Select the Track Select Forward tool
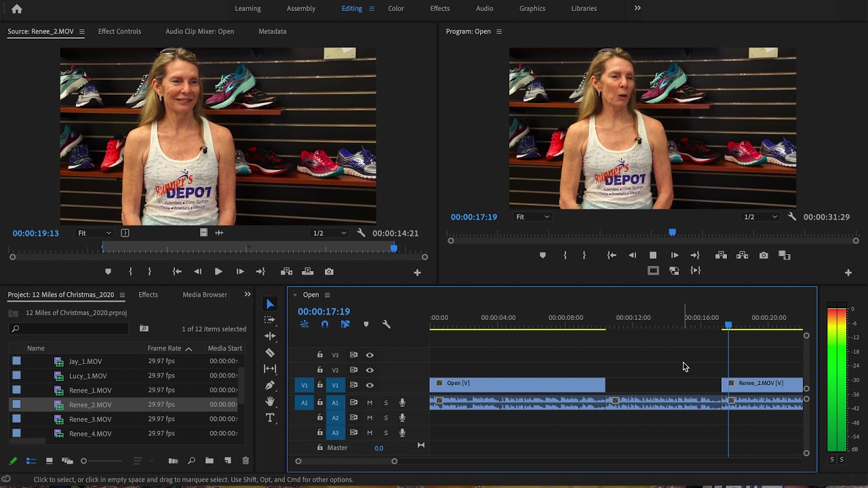This screenshot has height=488, width=868. (x=270, y=320)
